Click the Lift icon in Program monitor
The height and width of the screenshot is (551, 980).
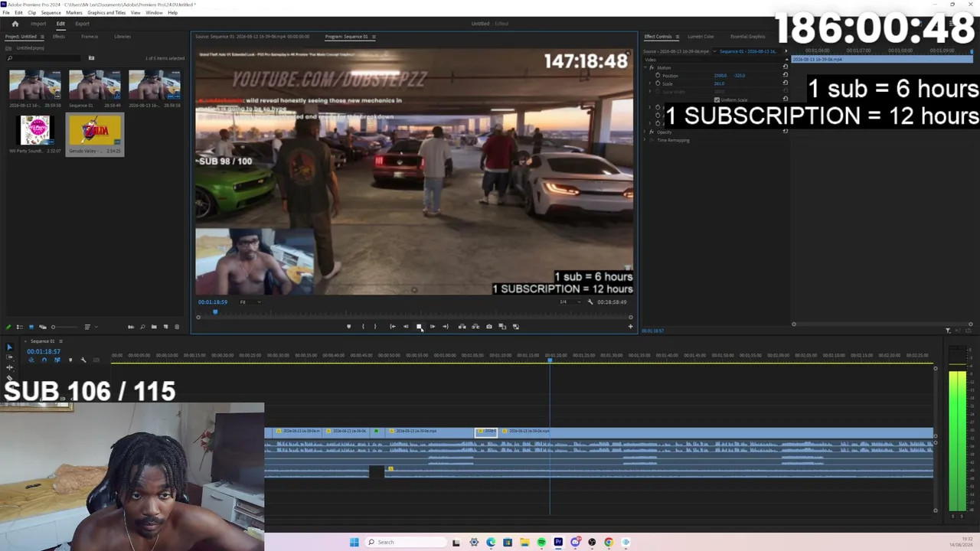click(x=462, y=327)
